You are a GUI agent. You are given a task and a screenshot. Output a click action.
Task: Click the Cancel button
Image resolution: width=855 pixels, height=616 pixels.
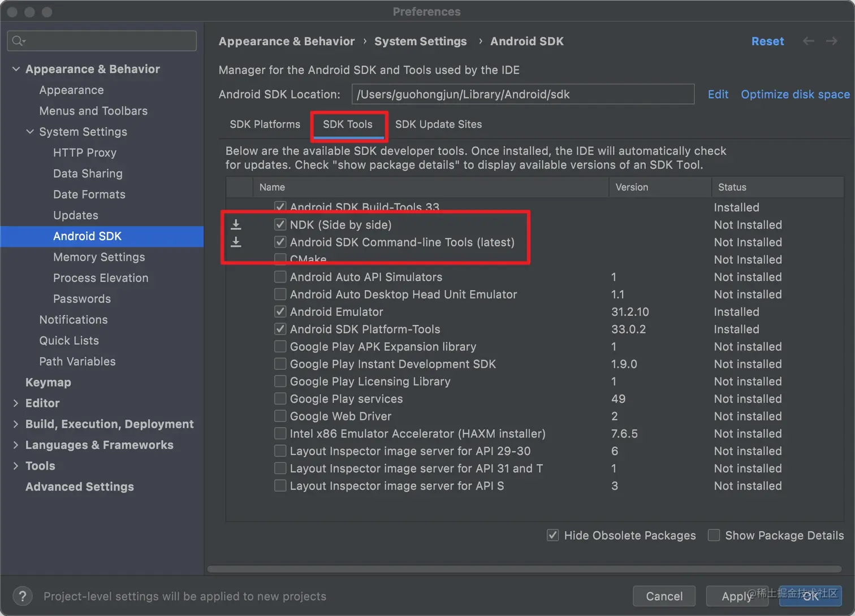pos(664,596)
